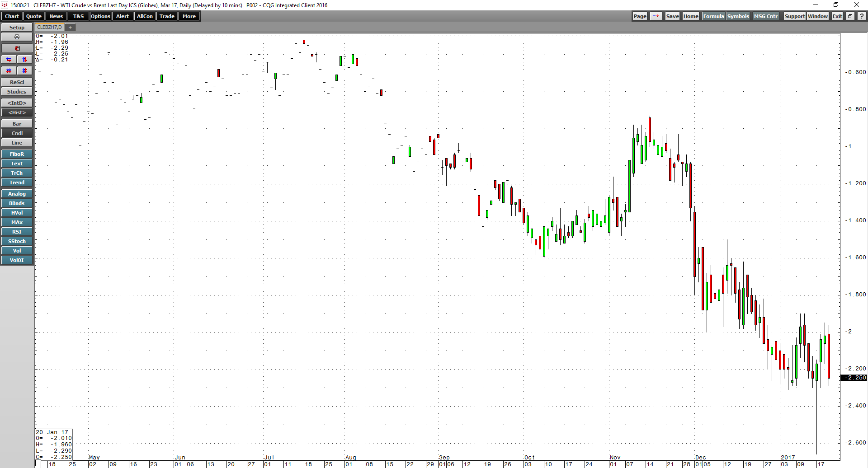Select the Text annotation tool
The width and height of the screenshot is (868, 468).
(17, 164)
